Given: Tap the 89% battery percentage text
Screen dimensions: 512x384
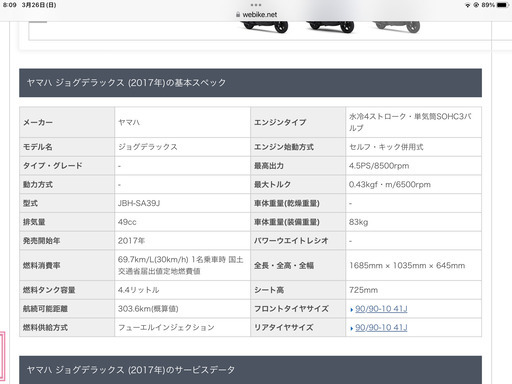Looking at the screenshot, I should point(488,5).
